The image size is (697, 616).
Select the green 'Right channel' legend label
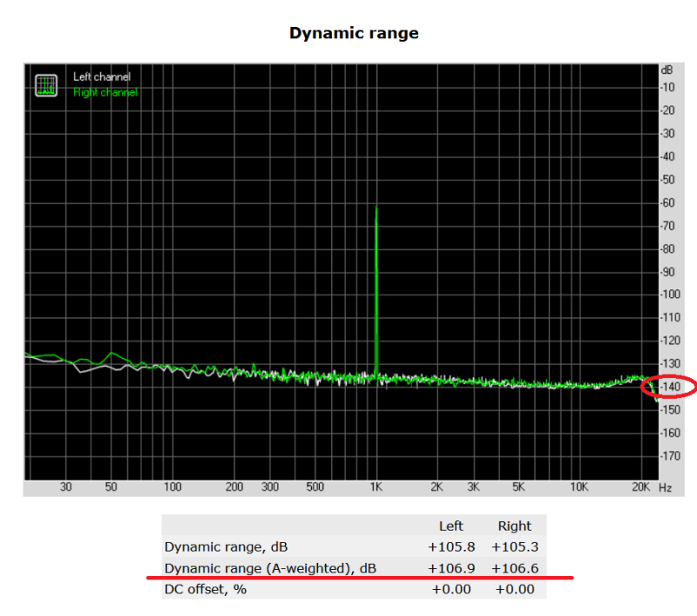point(105,92)
